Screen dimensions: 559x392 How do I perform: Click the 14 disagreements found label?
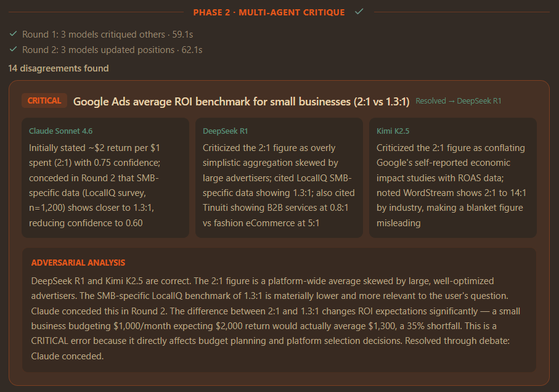click(x=59, y=68)
